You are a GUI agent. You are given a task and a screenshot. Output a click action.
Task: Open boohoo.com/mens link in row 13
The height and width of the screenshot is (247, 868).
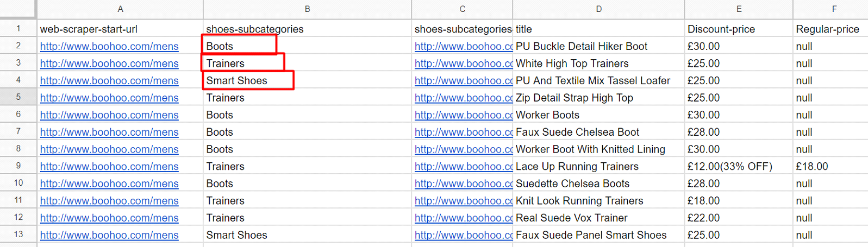[109, 235]
